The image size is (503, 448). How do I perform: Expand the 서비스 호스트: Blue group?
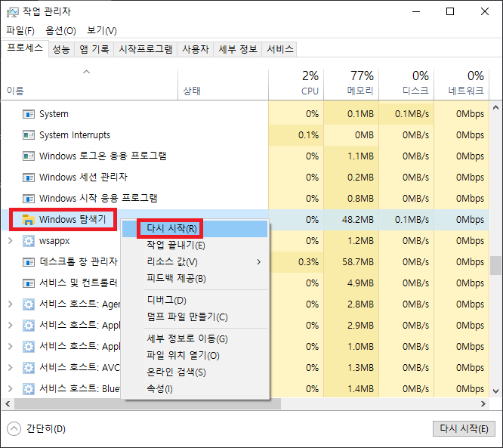[11, 388]
